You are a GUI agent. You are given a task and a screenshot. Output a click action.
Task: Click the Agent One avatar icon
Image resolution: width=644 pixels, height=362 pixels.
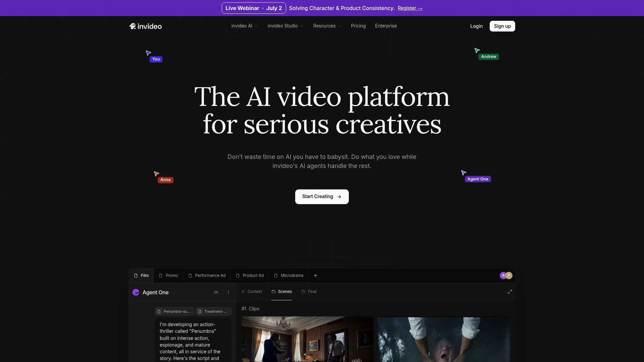(x=136, y=292)
